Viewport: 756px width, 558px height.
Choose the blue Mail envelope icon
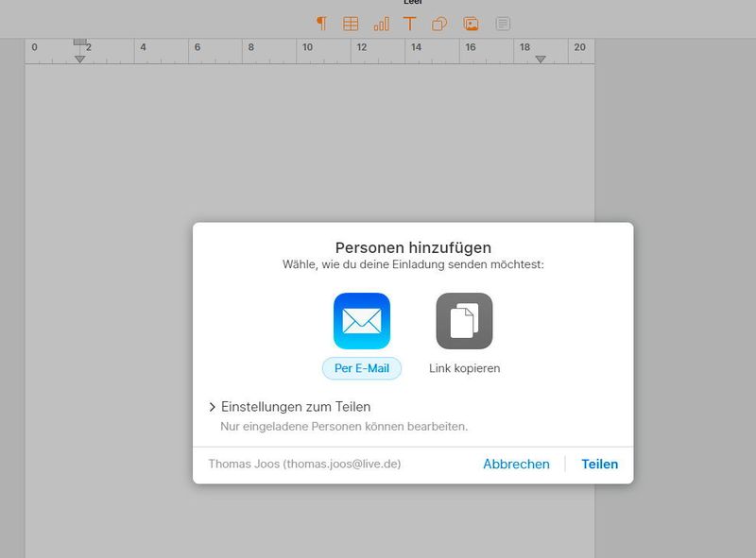pos(362,321)
